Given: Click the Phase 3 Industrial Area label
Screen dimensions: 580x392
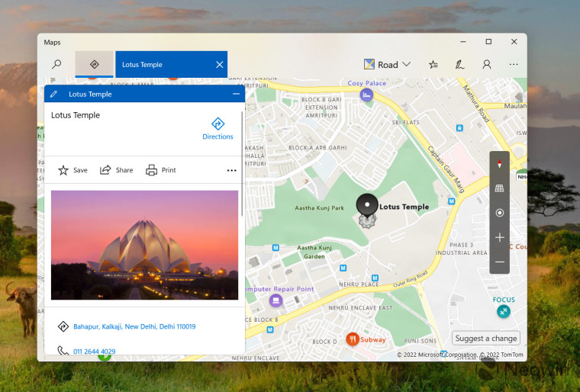Looking at the screenshot, I should point(461,249).
